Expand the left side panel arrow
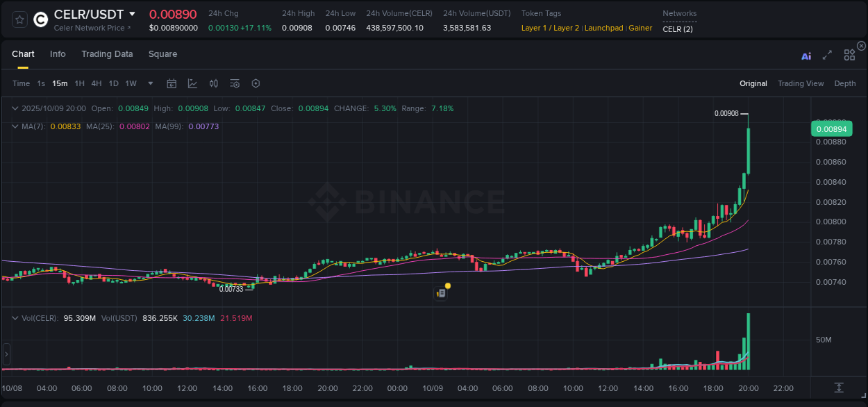The image size is (868, 407). [6, 354]
